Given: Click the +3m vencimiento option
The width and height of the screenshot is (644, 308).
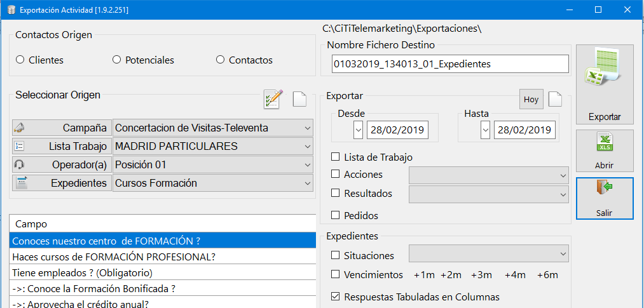Looking at the screenshot, I should pyautogui.click(x=482, y=275).
